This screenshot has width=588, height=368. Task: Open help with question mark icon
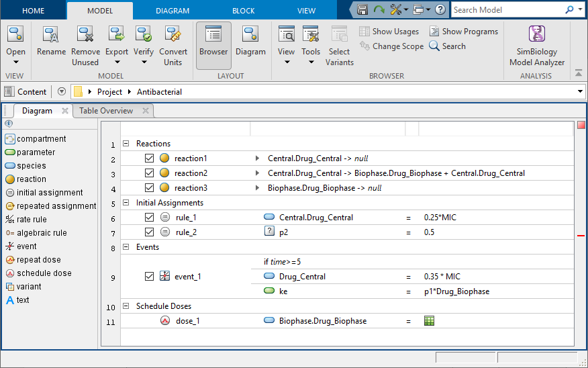tap(440, 9)
